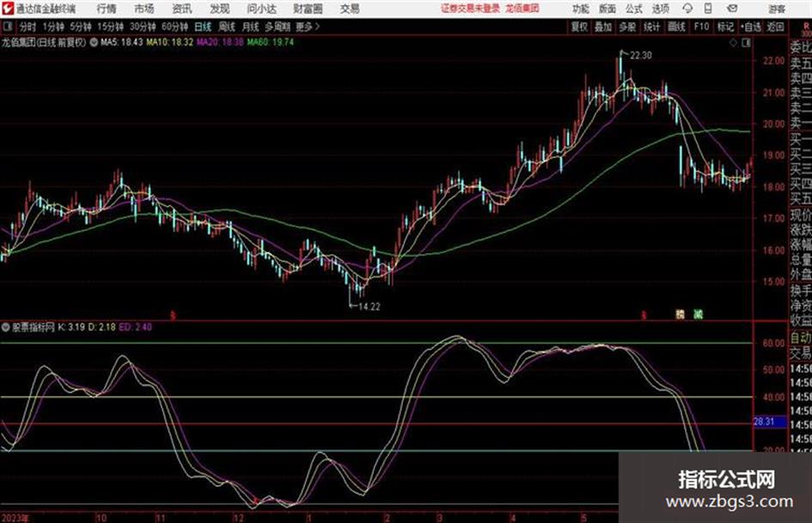812x523 pixels.
Task: Click the ED: 2.40 indicator value
Action: point(135,327)
